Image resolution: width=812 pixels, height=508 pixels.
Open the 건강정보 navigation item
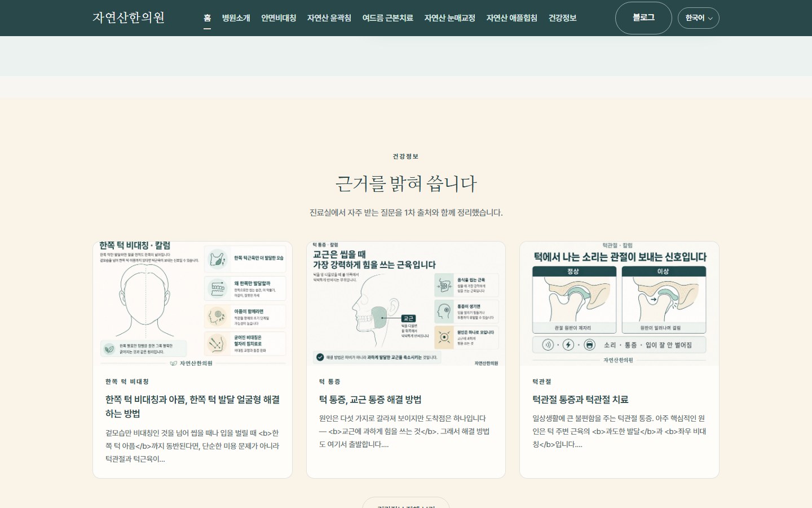tap(563, 18)
